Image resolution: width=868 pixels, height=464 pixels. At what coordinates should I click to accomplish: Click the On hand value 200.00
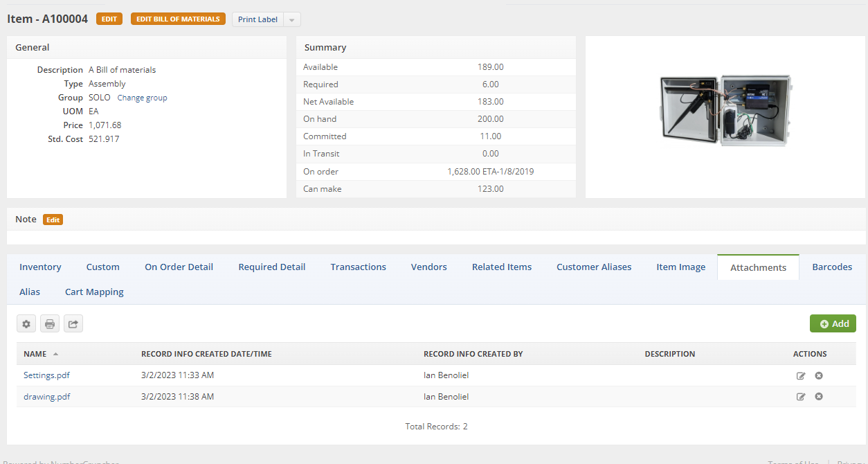tap(490, 119)
